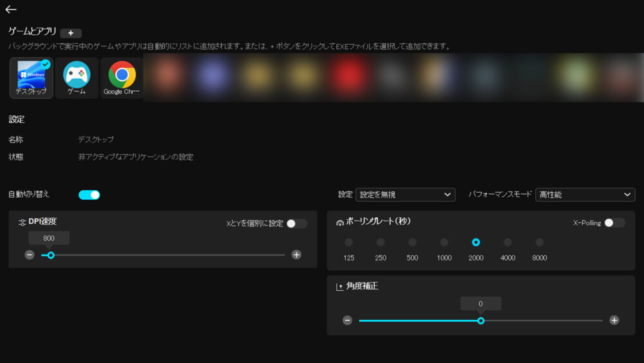The height and width of the screenshot is (363, 644).
Task: Choose the 8000 polling rate
Action: [x=540, y=242]
